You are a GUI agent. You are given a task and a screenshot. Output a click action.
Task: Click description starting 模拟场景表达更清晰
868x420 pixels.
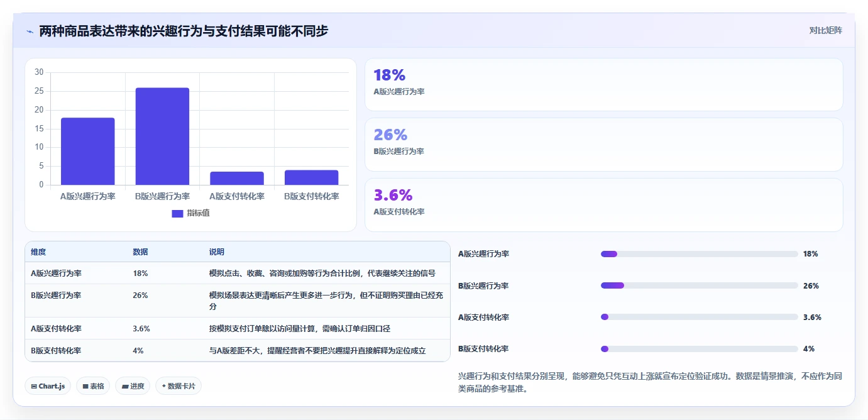326,301
